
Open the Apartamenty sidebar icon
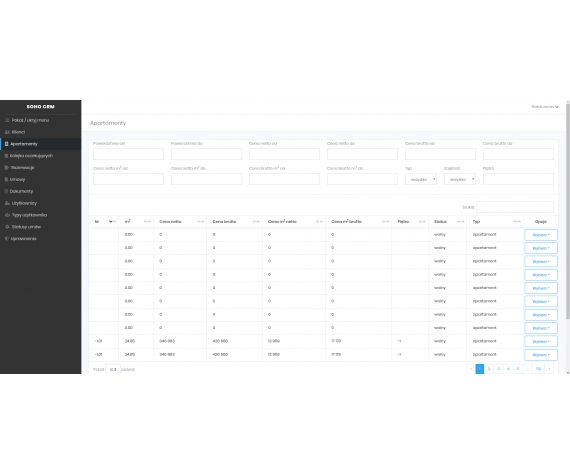pyautogui.click(x=7, y=144)
